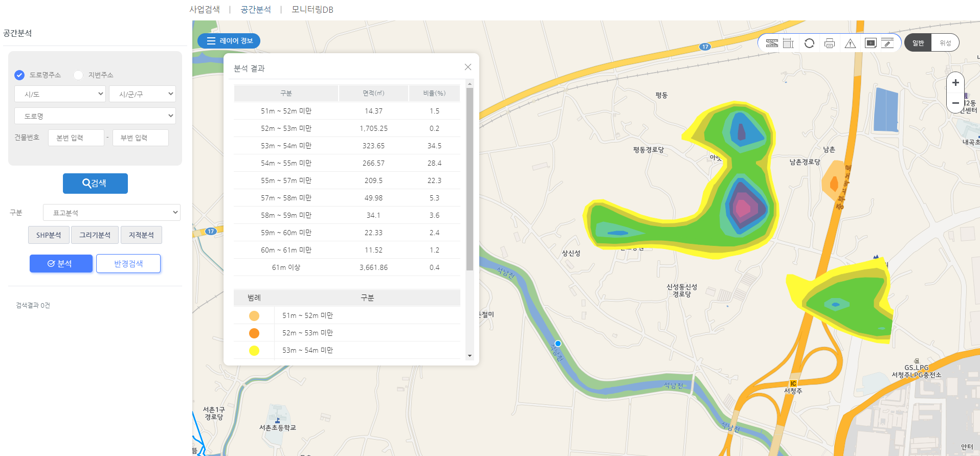This screenshot has width=980, height=456.
Task: Click the 반경검색 button
Action: pos(128,264)
